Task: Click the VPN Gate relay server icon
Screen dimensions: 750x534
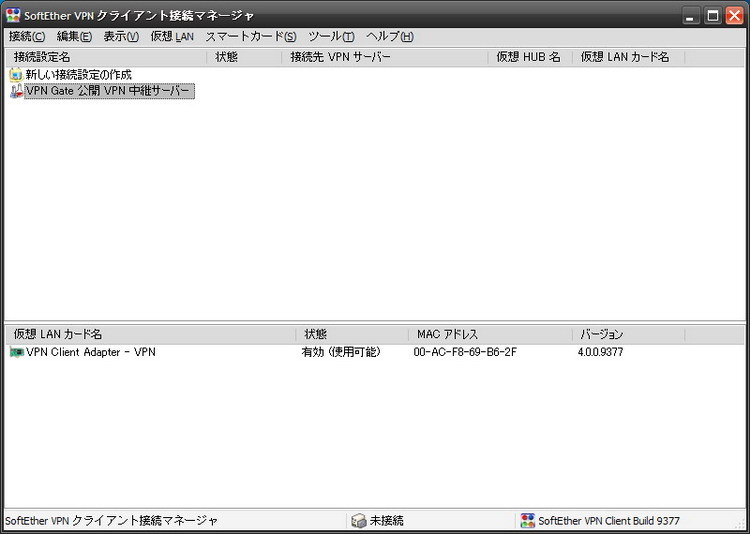Action: click(16, 91)
